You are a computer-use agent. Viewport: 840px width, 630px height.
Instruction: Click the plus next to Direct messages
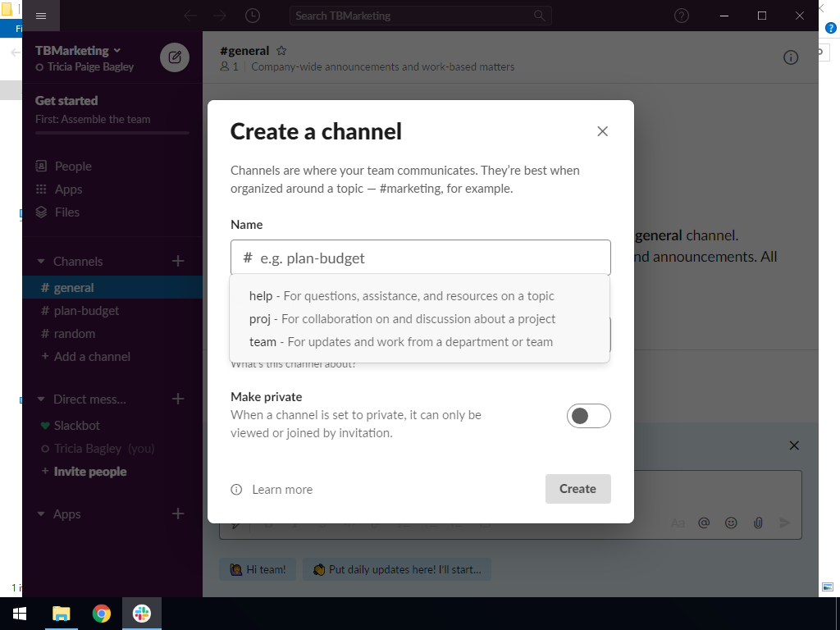click(x=178, y=399)
